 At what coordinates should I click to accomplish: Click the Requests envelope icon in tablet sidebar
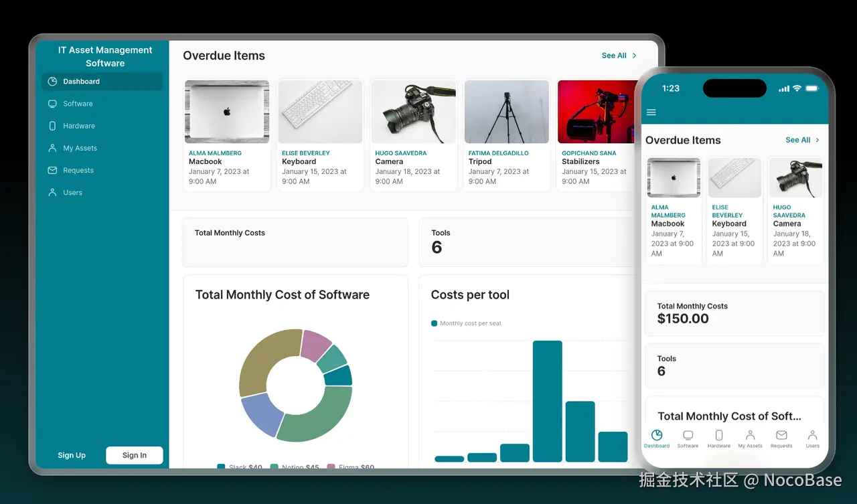[x=52, y=170]
